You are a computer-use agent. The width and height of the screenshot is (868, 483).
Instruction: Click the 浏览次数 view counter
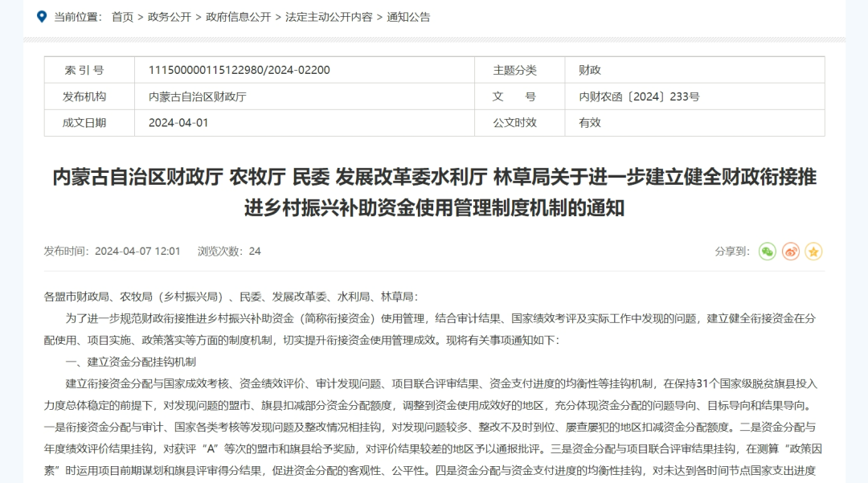pyautogui.click(x=229, y=252)
